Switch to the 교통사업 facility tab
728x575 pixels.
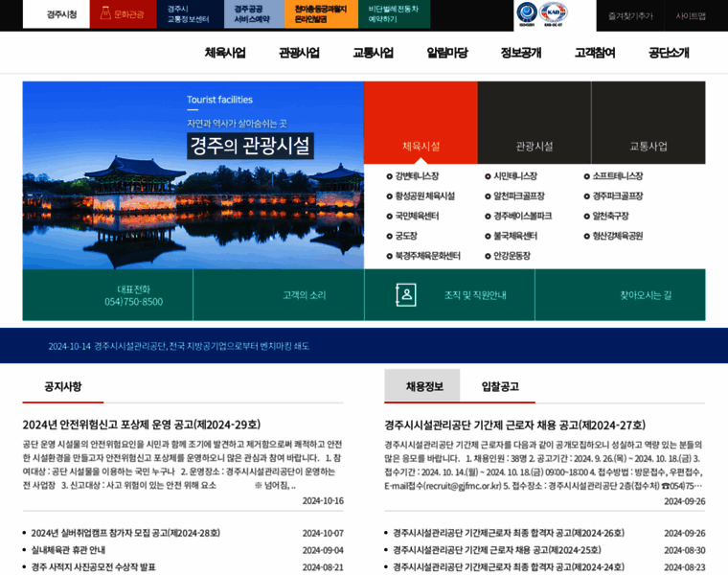coord(648,146)
